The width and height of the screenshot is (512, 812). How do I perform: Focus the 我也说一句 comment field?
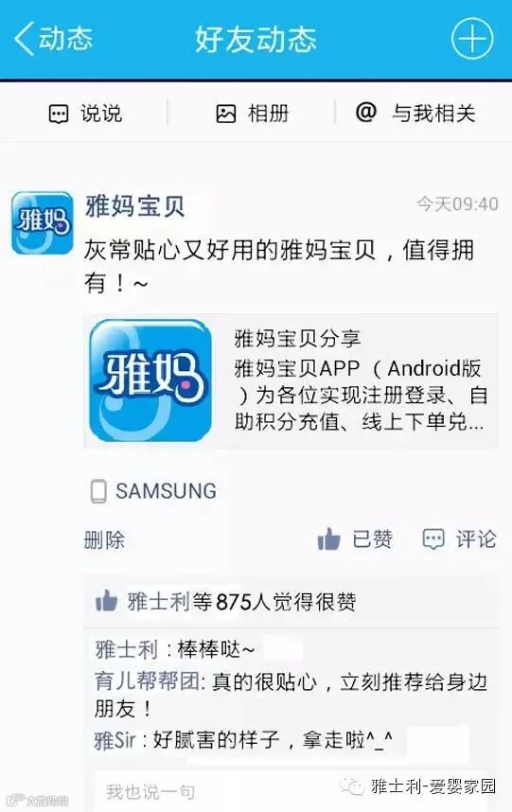(x=218, y=792)
